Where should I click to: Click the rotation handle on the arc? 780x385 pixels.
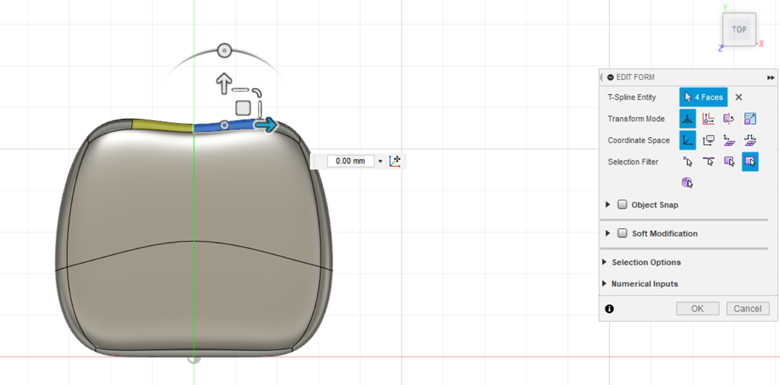(x=224, y=50)
